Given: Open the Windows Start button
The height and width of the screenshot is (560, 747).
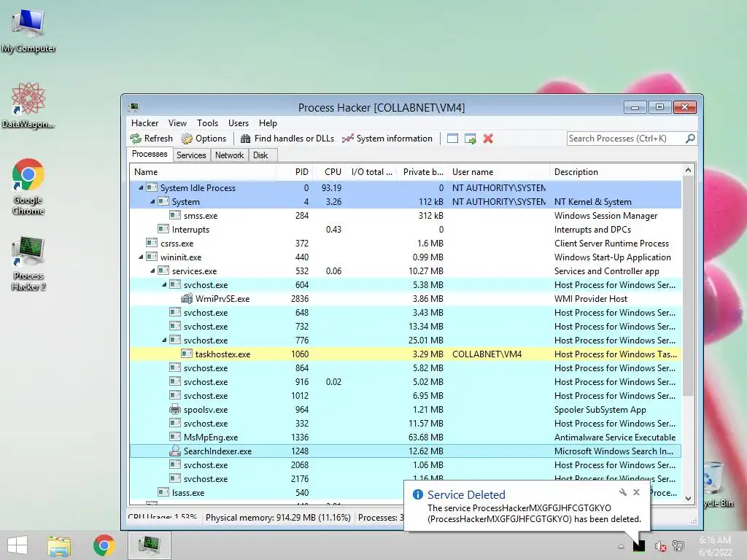Looking at the screenshot, I should (18, 545).
